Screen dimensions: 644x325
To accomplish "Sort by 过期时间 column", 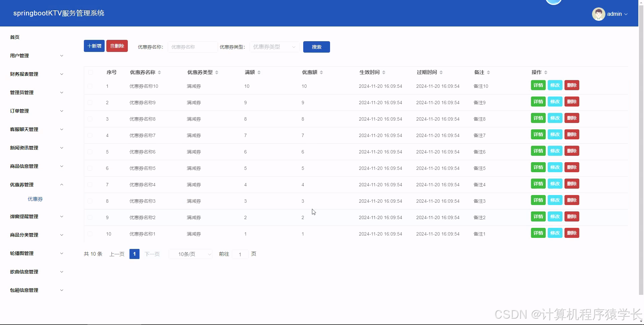I will [441, 72].
